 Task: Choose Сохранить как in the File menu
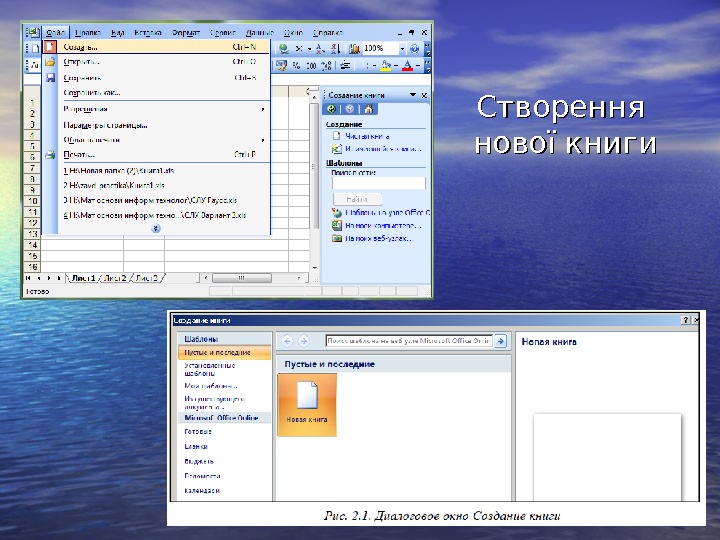click(x=156, y=92)
